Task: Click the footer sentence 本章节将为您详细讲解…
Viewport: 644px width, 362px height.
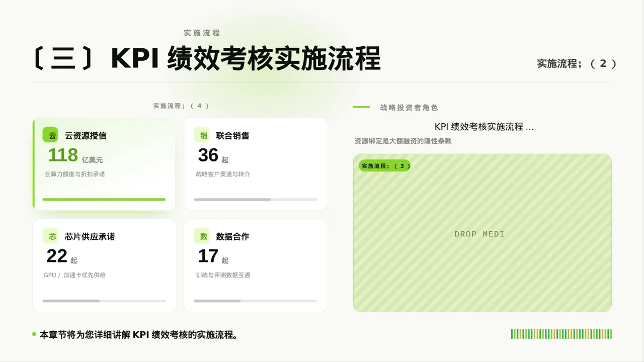Action: [x=138, y=335]
